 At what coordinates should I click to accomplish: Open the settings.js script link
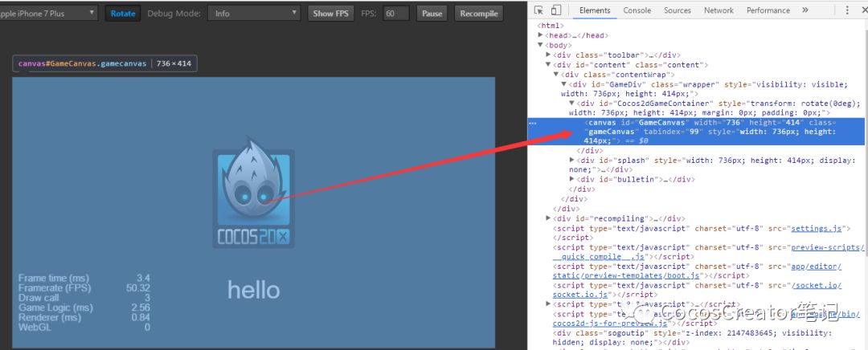(x=817, y=228)
